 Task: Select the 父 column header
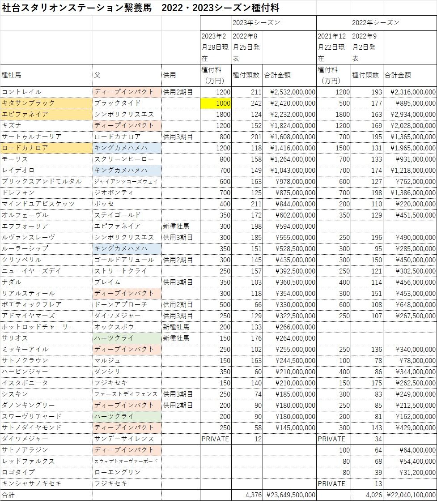click(127, 75)
